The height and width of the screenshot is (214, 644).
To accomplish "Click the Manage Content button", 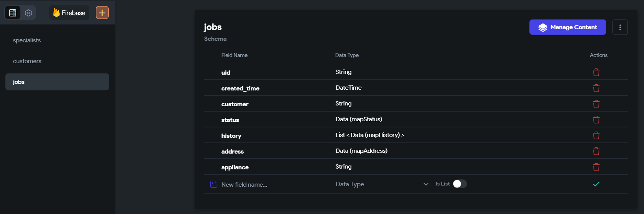I will (567, 27).
